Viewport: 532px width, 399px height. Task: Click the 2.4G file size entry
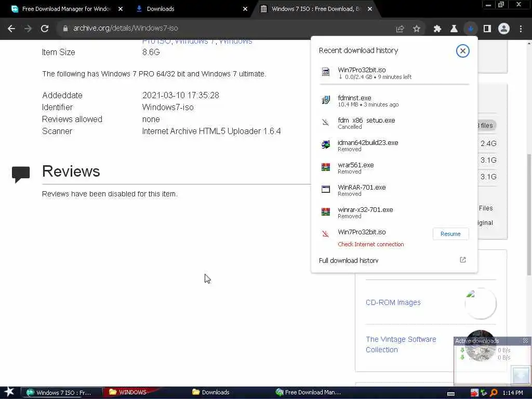pyautogui.click(x=488, y=143)
